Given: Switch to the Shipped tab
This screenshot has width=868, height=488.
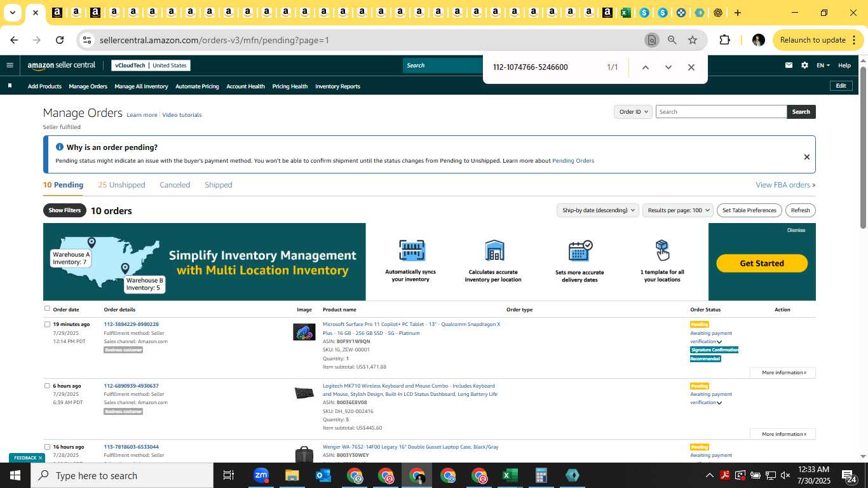Looking at the screenshot, I should coord(218,185).
